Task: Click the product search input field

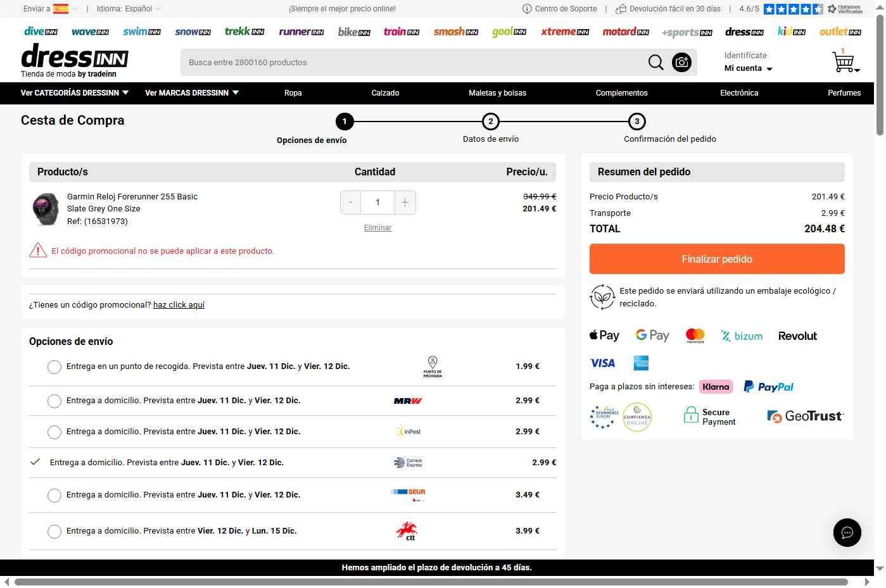Action: tap(412, 63)
